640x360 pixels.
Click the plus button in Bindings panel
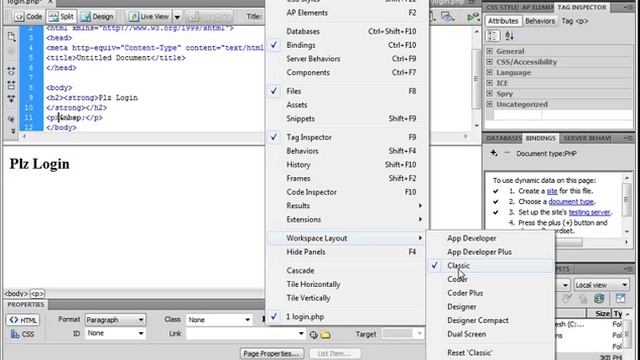(x=494, y=153)
